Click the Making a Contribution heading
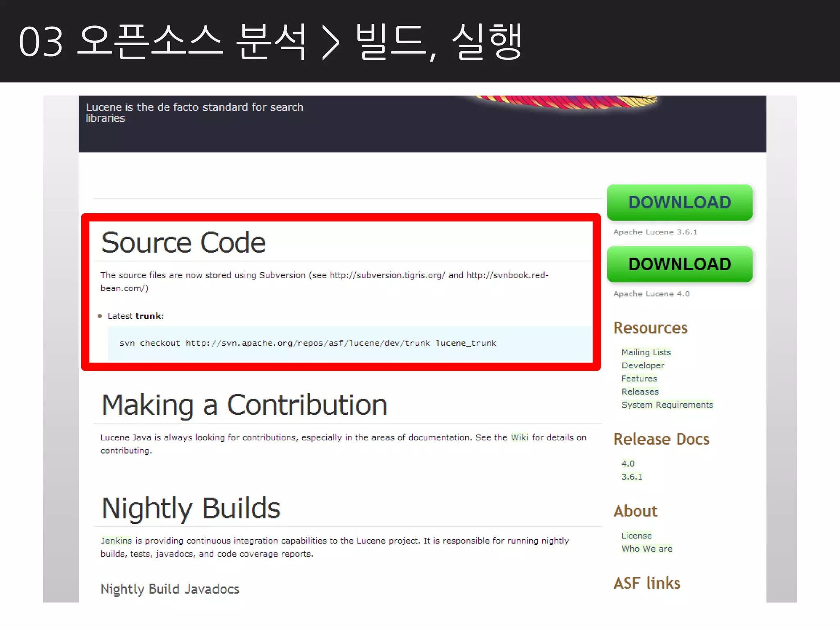This screenshot has height=630, width=840. tap(244, 405)
